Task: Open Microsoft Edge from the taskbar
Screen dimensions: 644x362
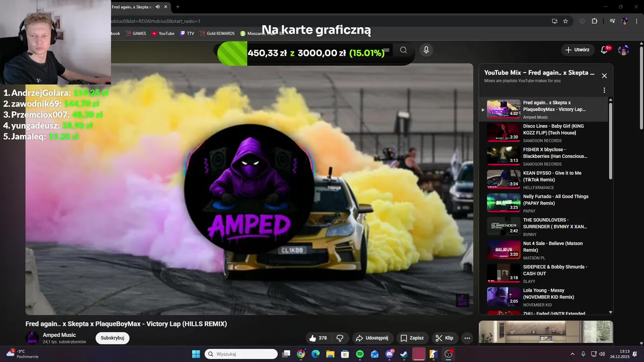Action: (x=315, y=354)
